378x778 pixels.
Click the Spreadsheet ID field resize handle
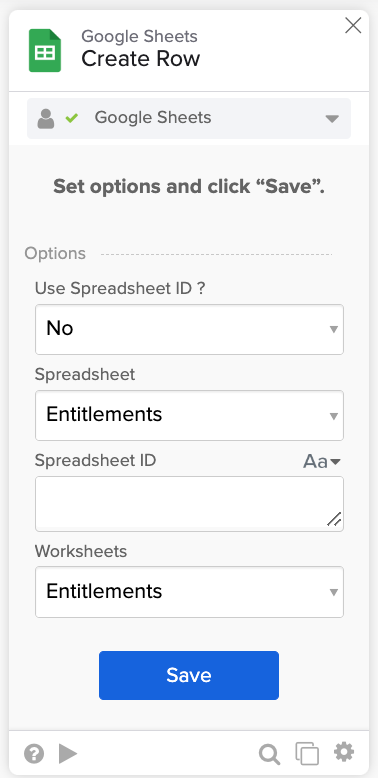[x=334, y=519]
